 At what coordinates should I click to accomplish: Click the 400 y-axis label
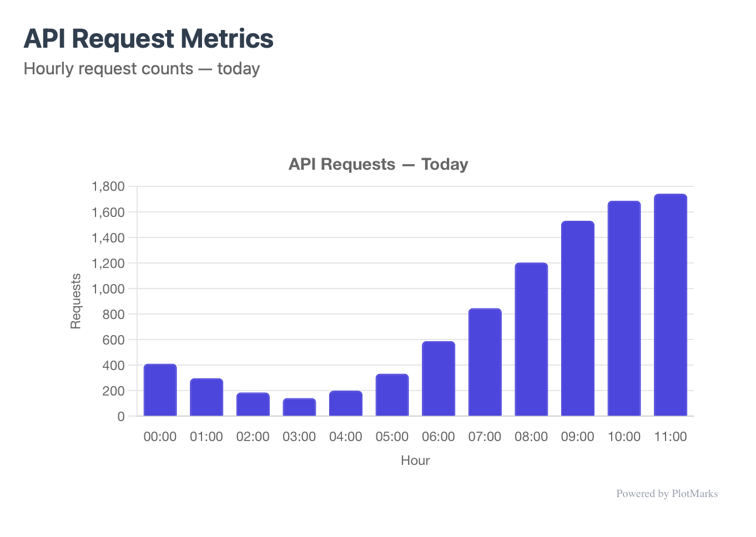[114, 365]
